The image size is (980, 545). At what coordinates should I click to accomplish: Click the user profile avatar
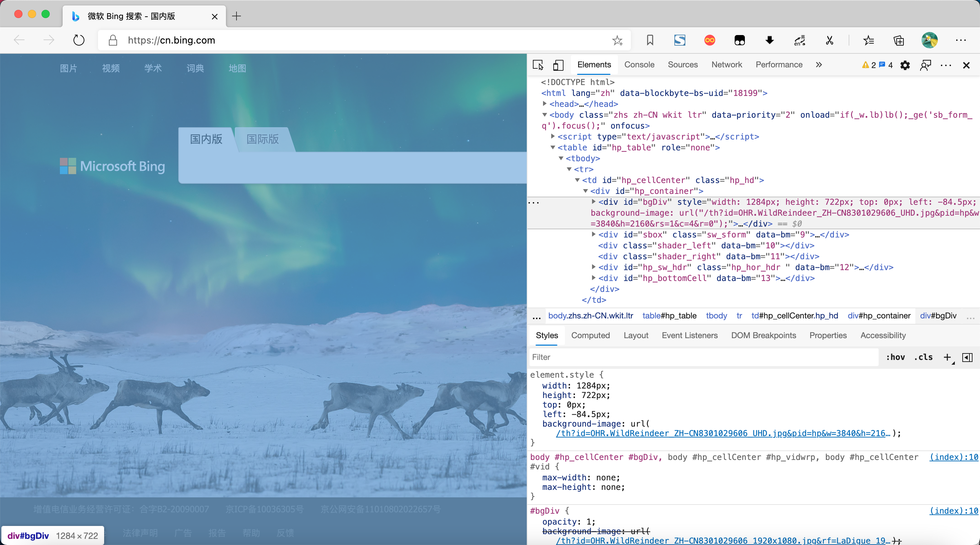[929, 40]
